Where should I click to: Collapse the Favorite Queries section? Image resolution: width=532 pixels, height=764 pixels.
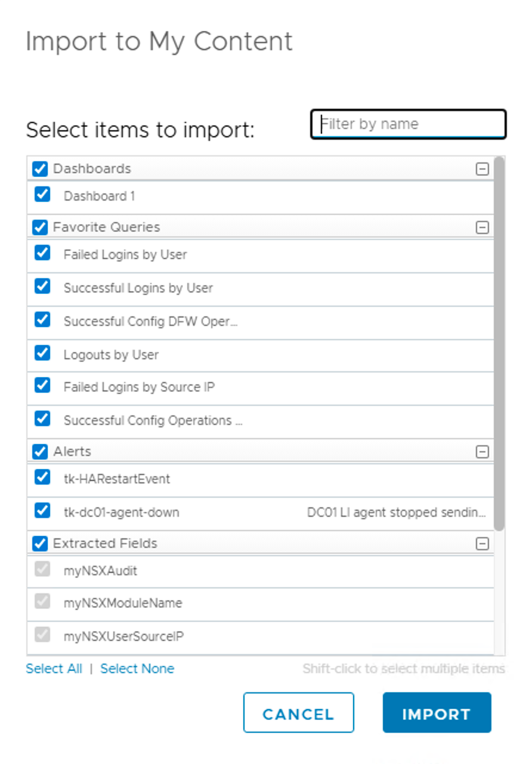pos(482,227)
